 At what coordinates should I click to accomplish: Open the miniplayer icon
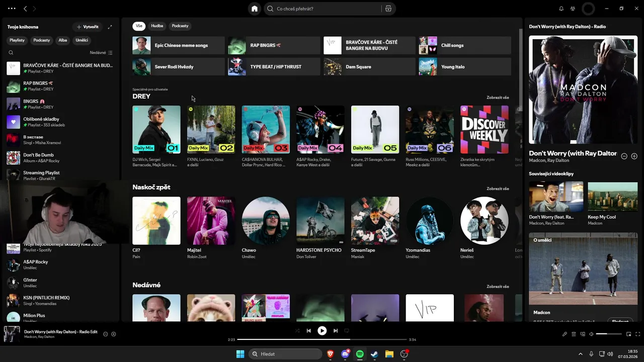(x=629, y=334)
